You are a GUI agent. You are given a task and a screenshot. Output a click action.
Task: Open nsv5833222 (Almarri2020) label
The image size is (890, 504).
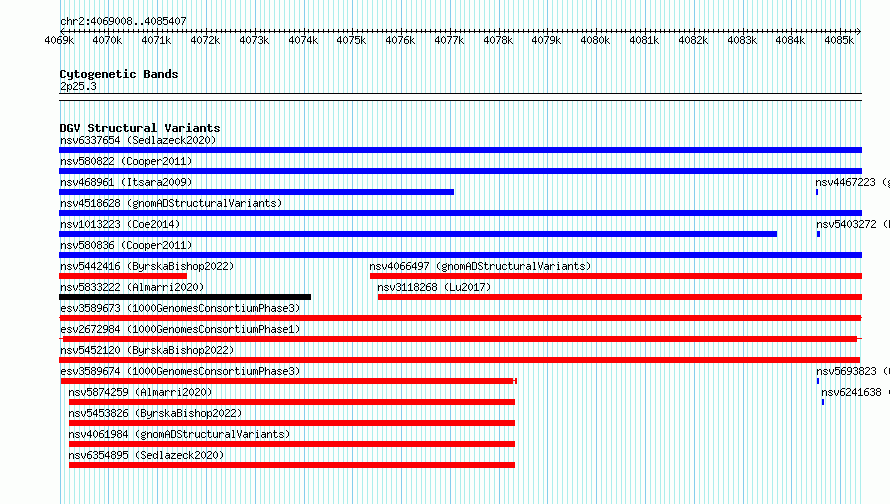132,287
